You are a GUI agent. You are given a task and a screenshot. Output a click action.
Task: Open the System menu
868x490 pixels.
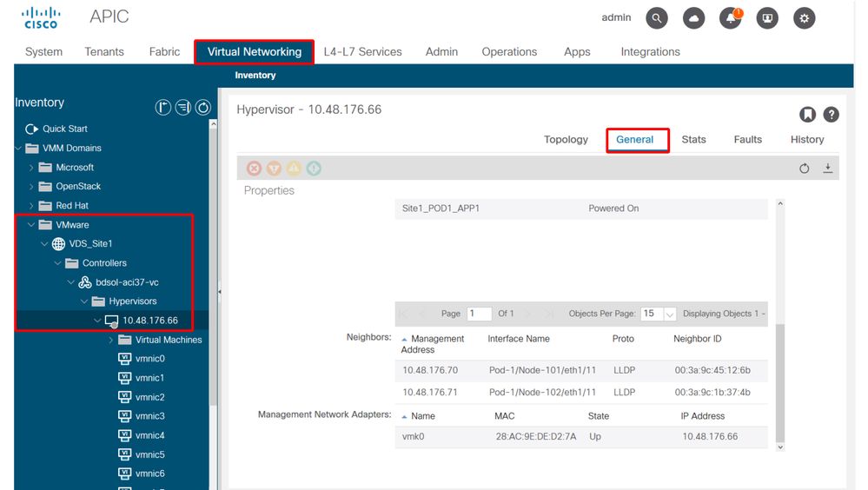[x=43, y=51]
